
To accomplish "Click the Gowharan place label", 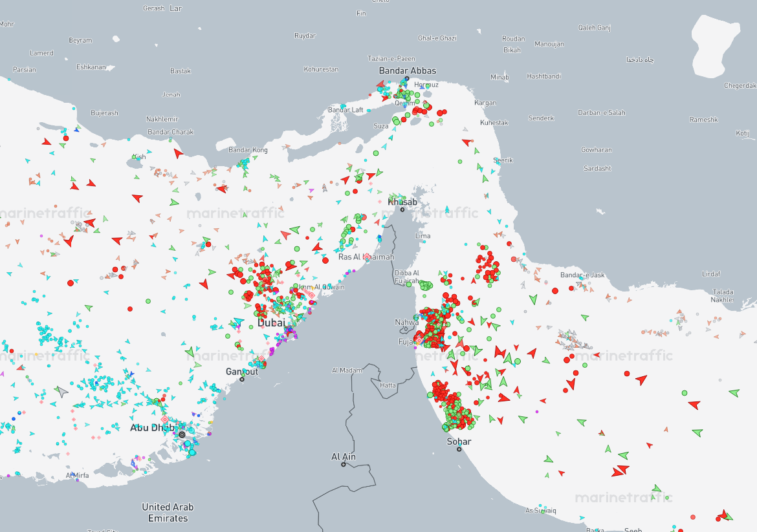I will 597,150.
